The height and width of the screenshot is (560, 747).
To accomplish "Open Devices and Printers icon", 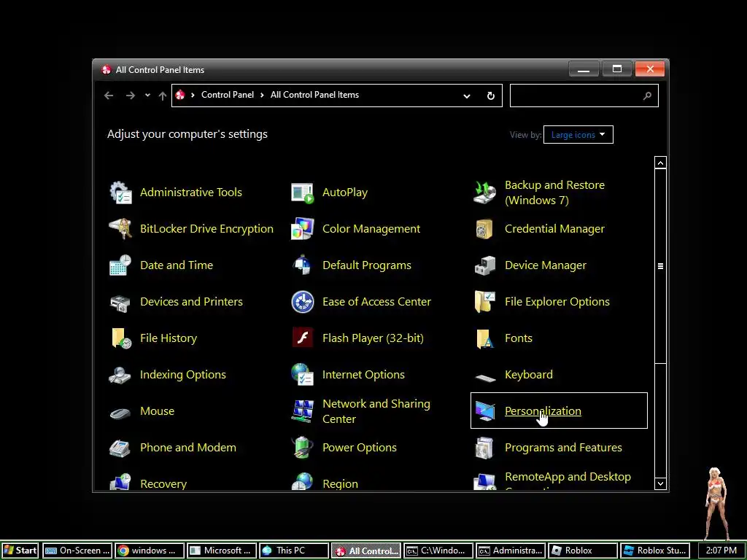I will coord(120,302).
